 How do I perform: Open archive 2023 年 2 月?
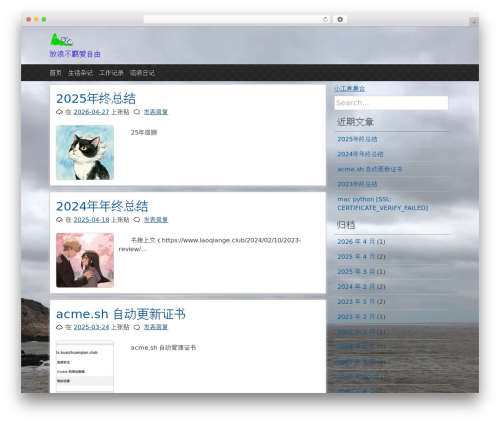tap(356, 317)
